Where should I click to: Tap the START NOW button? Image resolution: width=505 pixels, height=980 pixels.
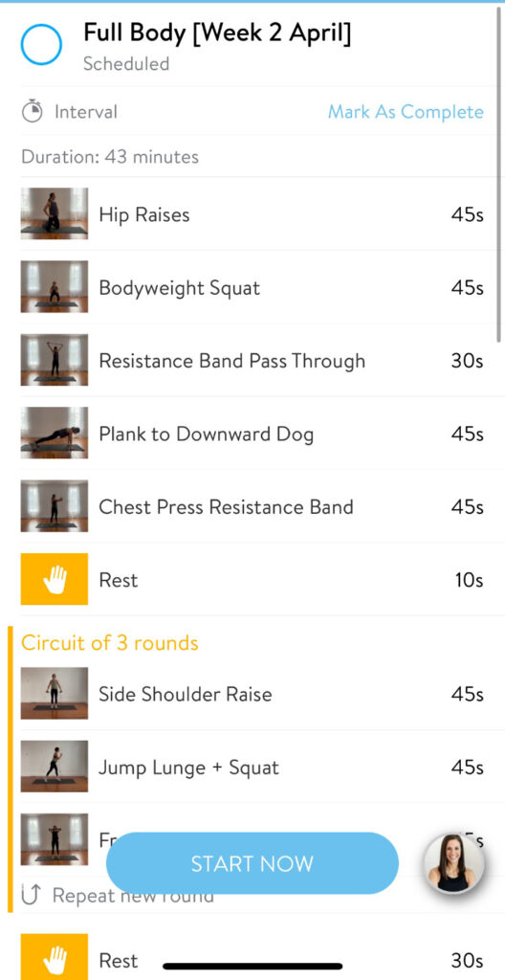(x=252, y=863)
